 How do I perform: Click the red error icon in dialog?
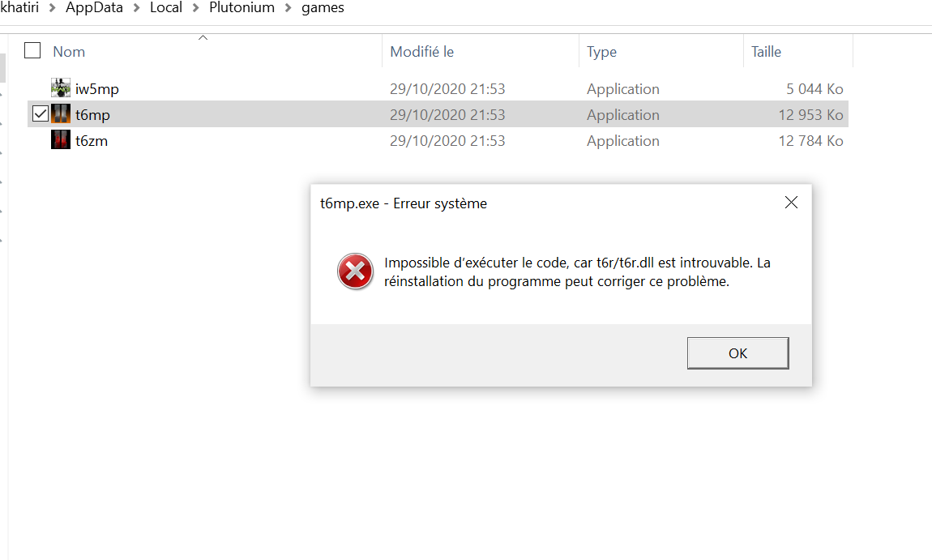(355, 272)
